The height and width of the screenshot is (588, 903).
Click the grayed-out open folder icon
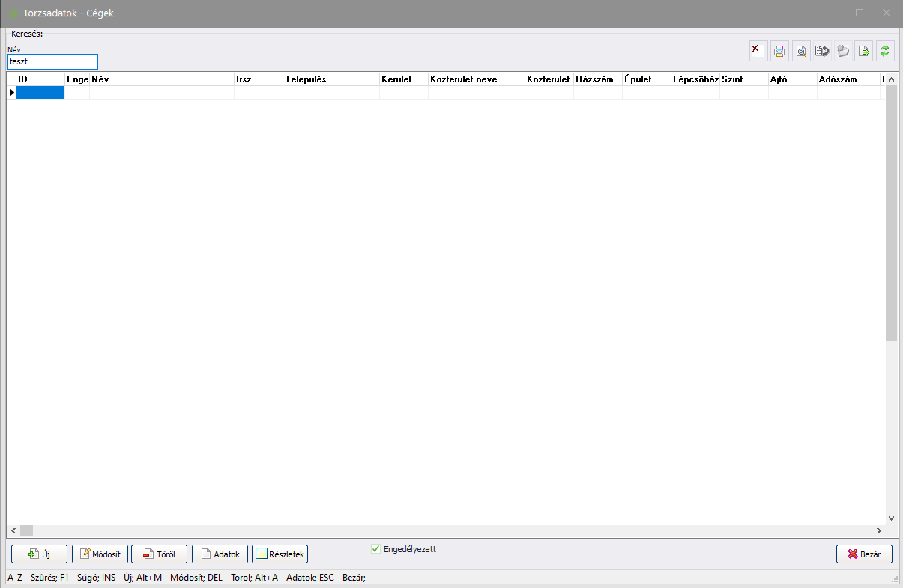[843, 51]
